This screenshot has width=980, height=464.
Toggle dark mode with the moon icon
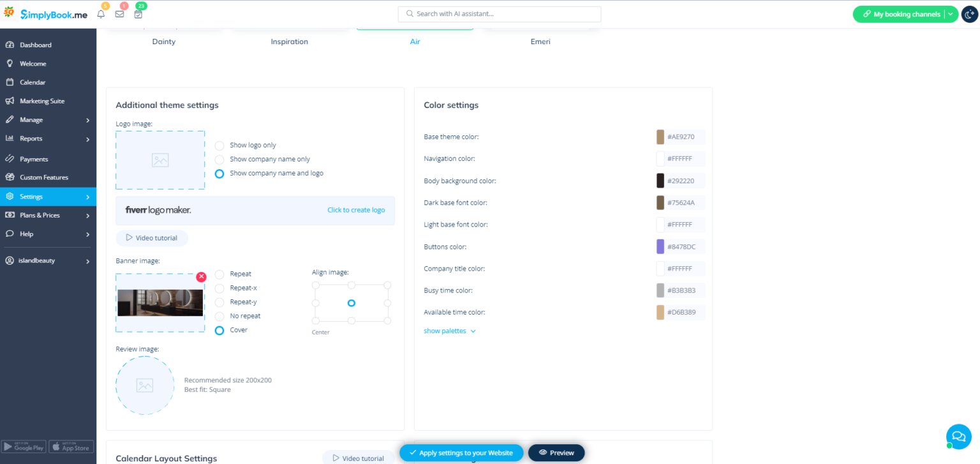(x=969, y=14)
